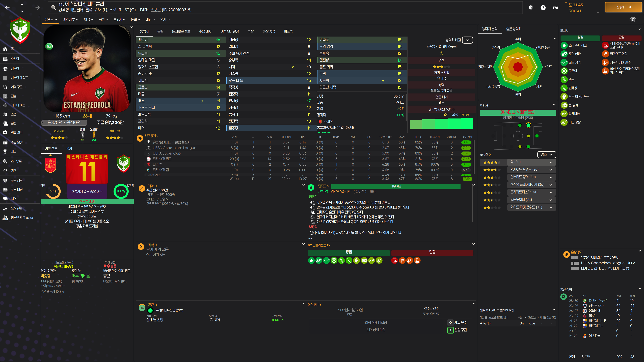
Task: Open the help question mark icon
Action: click(x=543, y=8)
